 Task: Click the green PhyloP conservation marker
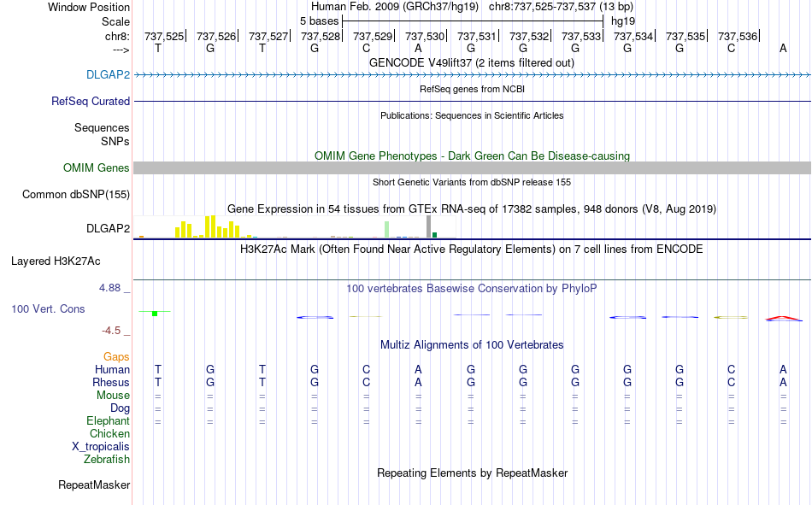click(155, 313)
